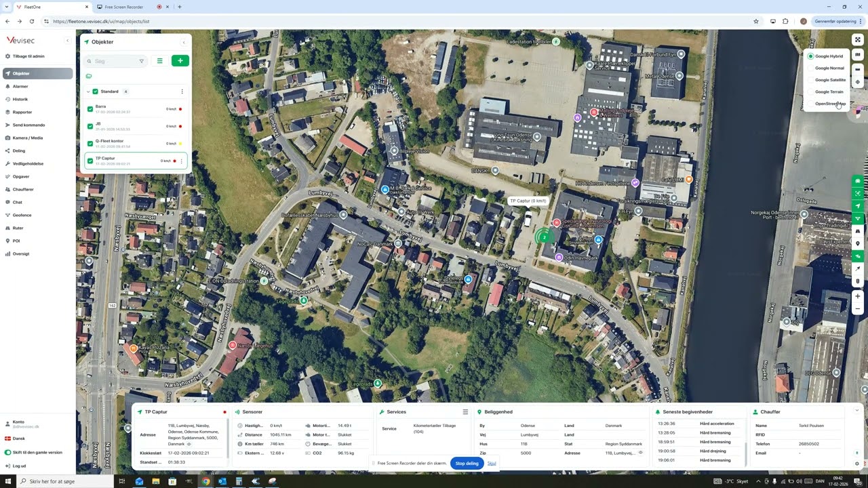The height and width of the screenshot is (488, 868).
Task: Open TP Captur row three-dot menu
Action: click(x=181, y=161)
